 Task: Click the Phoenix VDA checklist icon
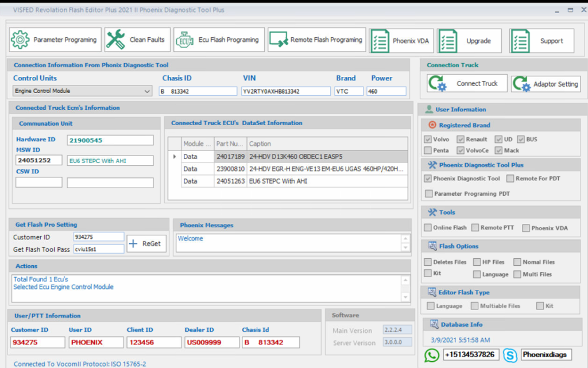(x=380, y=41)
